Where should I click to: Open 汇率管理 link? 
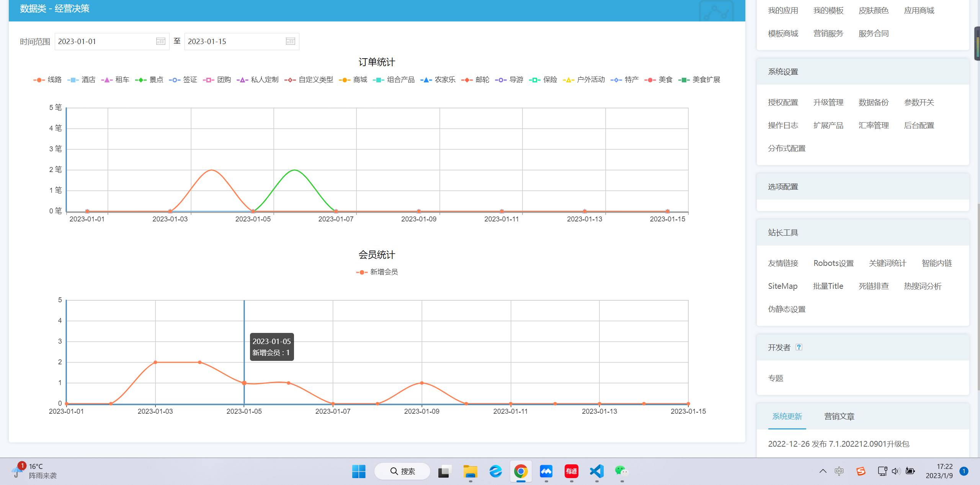[874, 125]
